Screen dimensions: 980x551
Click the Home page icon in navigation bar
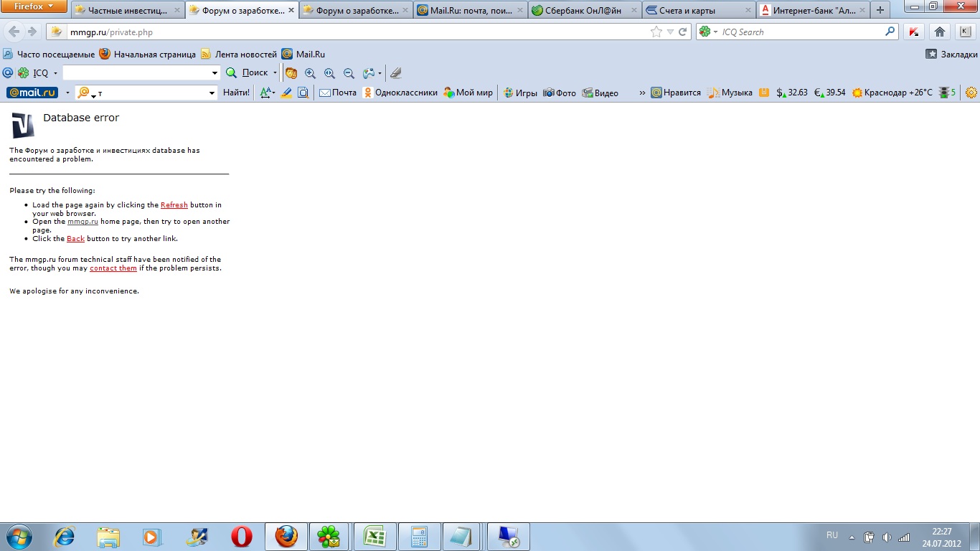click(x=939, y=32)
